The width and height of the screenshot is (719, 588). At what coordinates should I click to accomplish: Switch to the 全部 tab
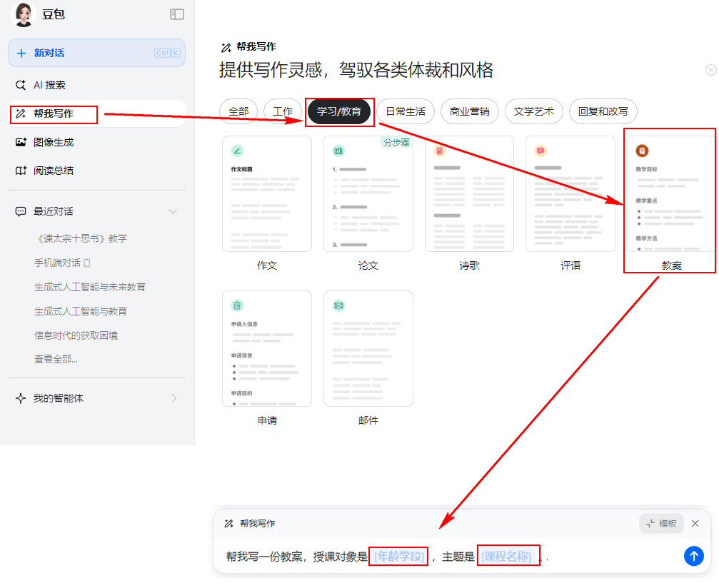tap(238, 111)
